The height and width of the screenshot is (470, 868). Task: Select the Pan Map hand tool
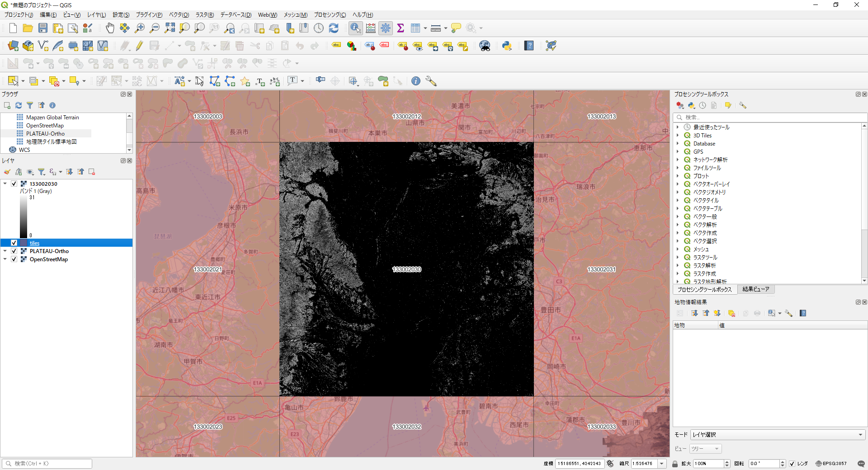click(x=110, y=28)
